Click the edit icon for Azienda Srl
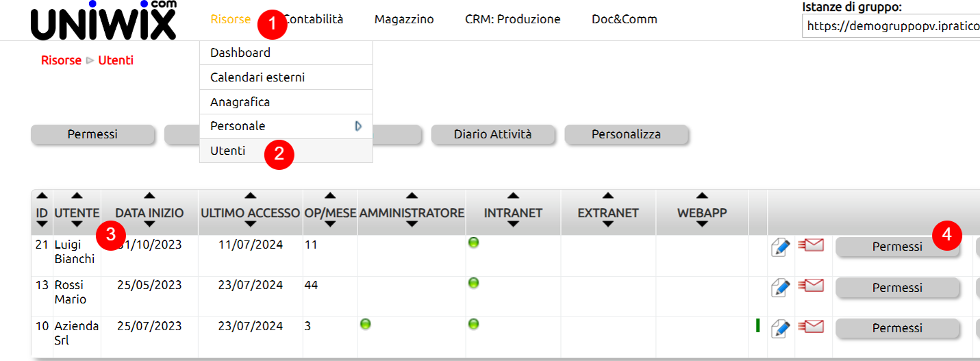Screen dimensions: 980x361 (x=780, y=328)
